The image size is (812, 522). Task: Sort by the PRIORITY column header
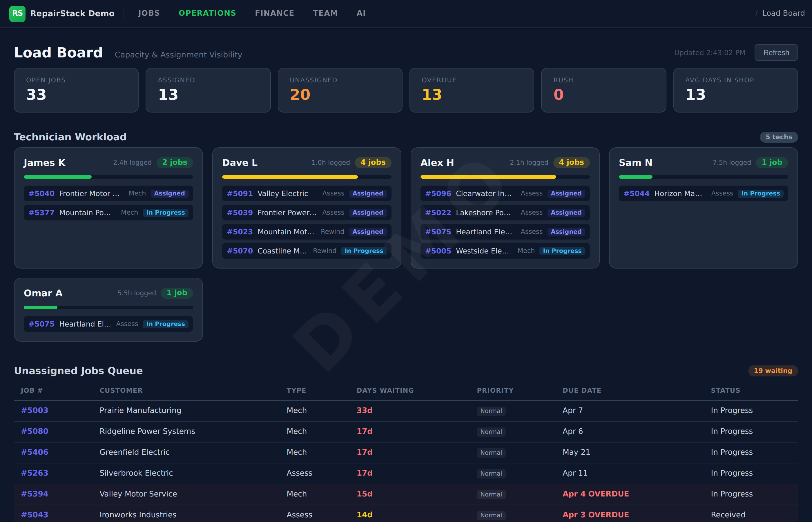pos(495,390)
